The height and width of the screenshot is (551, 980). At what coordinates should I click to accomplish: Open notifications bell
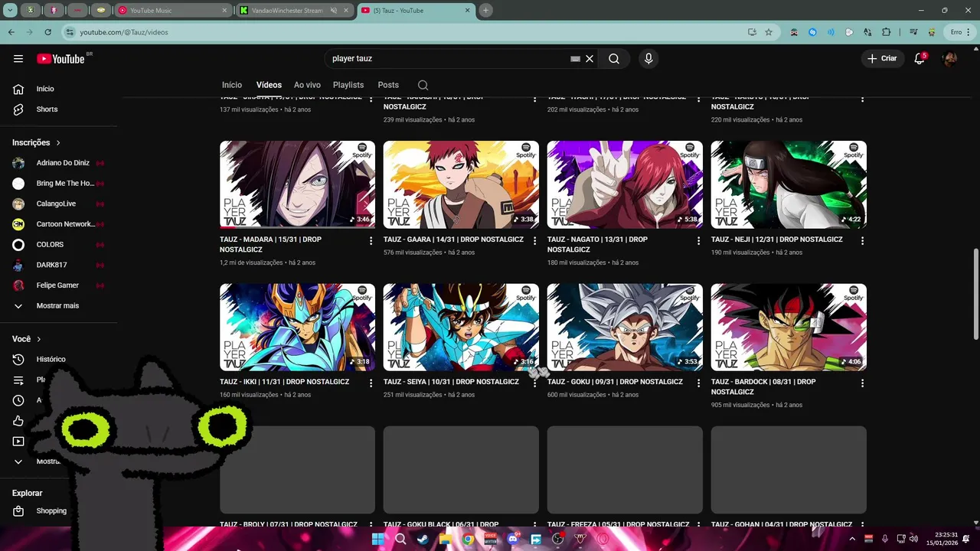(920, 59)
